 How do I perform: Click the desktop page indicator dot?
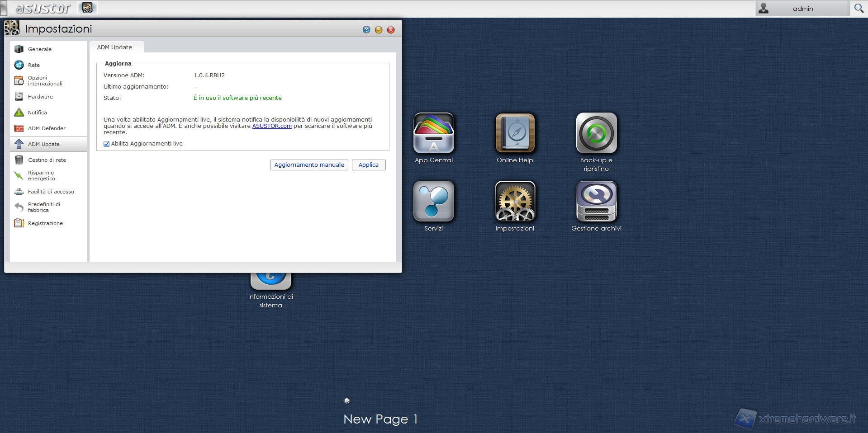coord(346,400)
